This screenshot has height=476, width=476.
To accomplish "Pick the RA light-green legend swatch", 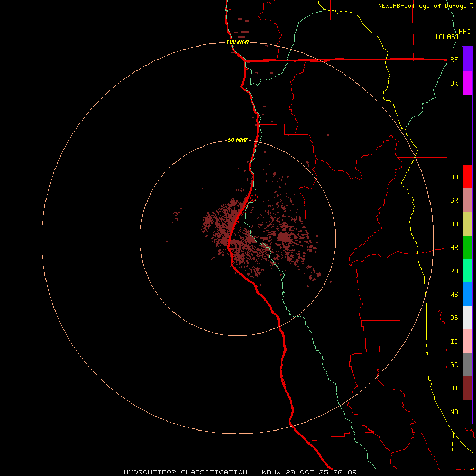I will (467, 271).
